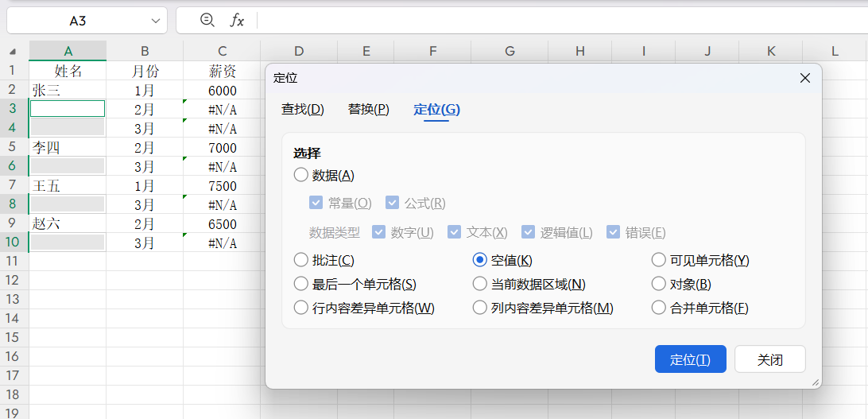Image resolution: width=868 pixels, height=419 pixels.
Task: Click cell containing 张三
Action: [68, 90]
